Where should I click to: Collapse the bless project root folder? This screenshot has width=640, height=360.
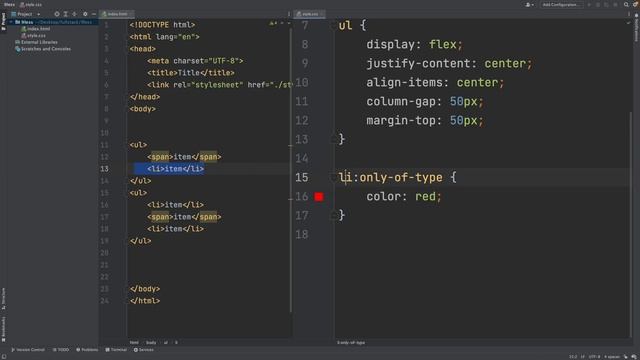(x=11, y=22)
